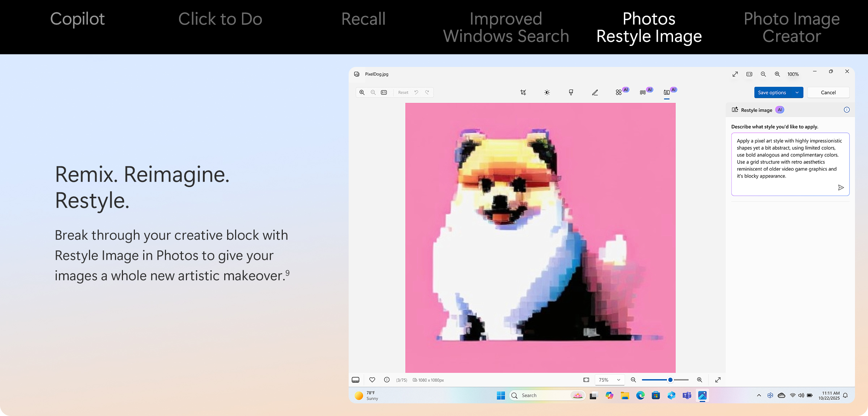The image size is (868, 416).
Task: Click the taskbar Search box
Action: click(x=547, y=395)
